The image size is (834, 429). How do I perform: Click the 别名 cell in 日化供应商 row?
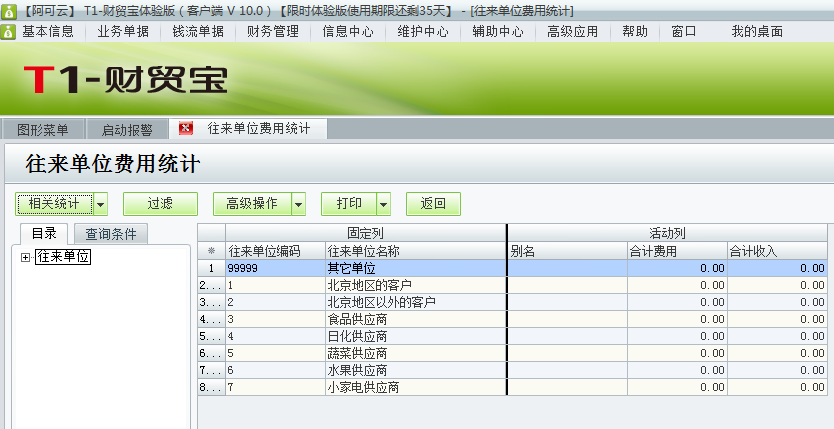[568, 337]
